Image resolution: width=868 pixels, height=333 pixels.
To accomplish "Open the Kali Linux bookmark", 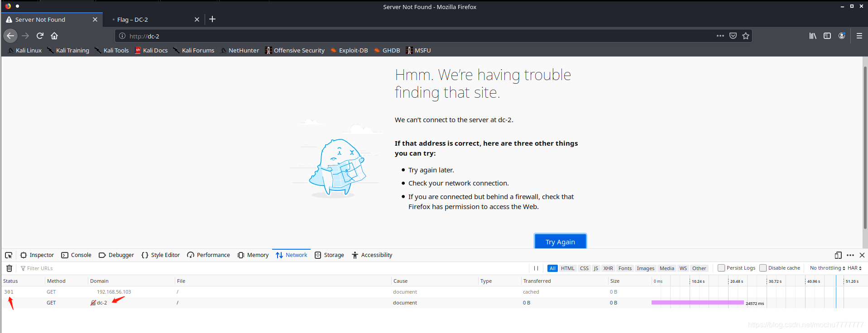I will point(25,50).
